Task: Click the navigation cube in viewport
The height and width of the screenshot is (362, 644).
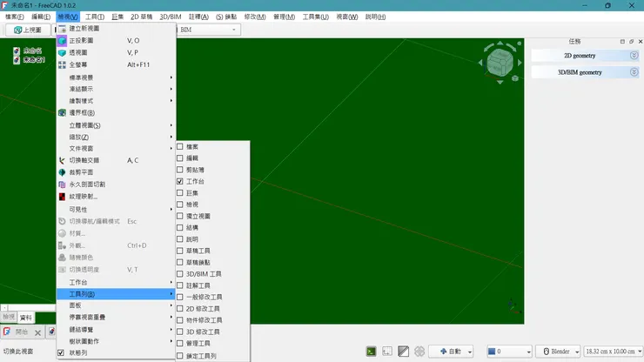Action: 500,62
